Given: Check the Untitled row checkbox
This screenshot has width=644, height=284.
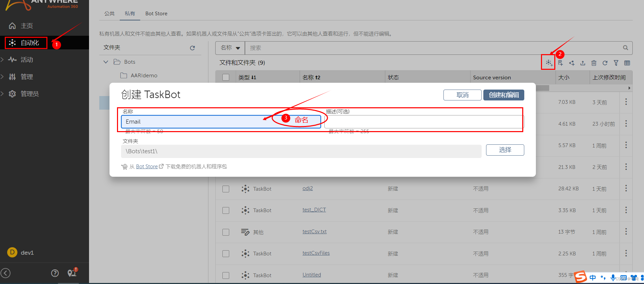Looking at the screenshot, I should pos(226,275).
